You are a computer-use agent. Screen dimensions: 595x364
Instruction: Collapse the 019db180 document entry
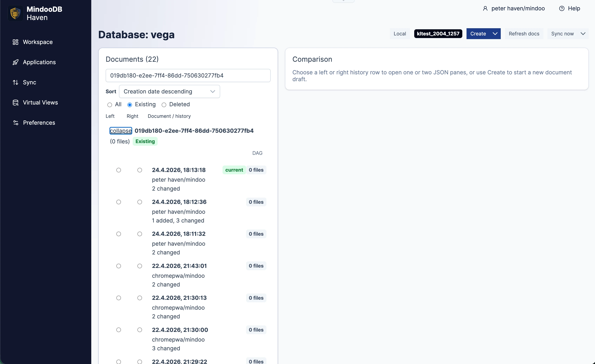(x=121, y=130)
